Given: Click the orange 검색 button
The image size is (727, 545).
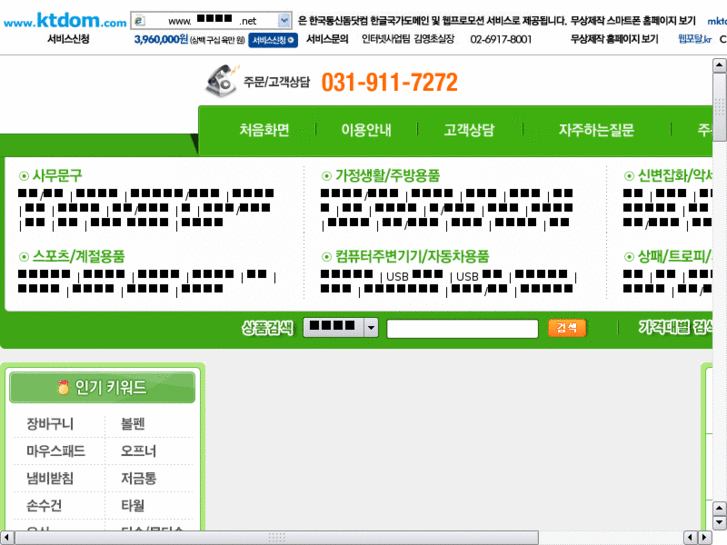Looking at the screenshot, I should [x=567, y=328].
